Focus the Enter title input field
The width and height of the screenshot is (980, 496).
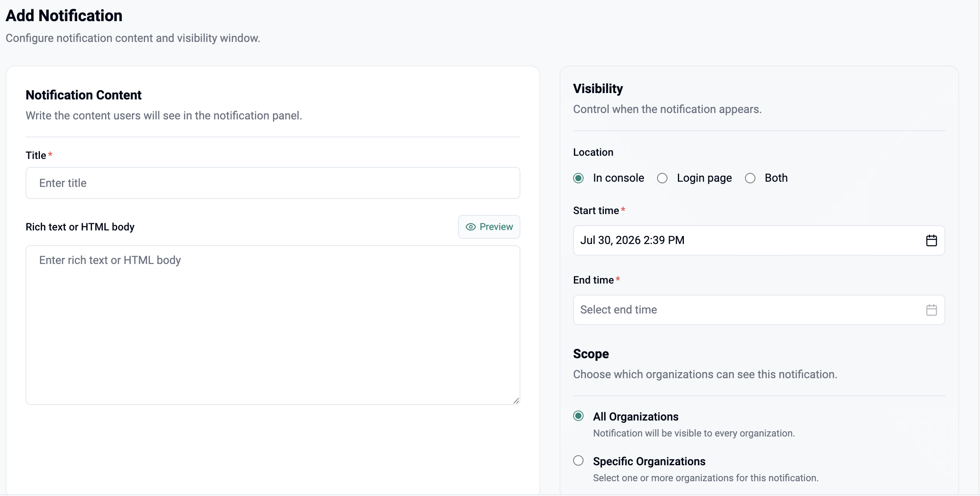click(273, 183)
